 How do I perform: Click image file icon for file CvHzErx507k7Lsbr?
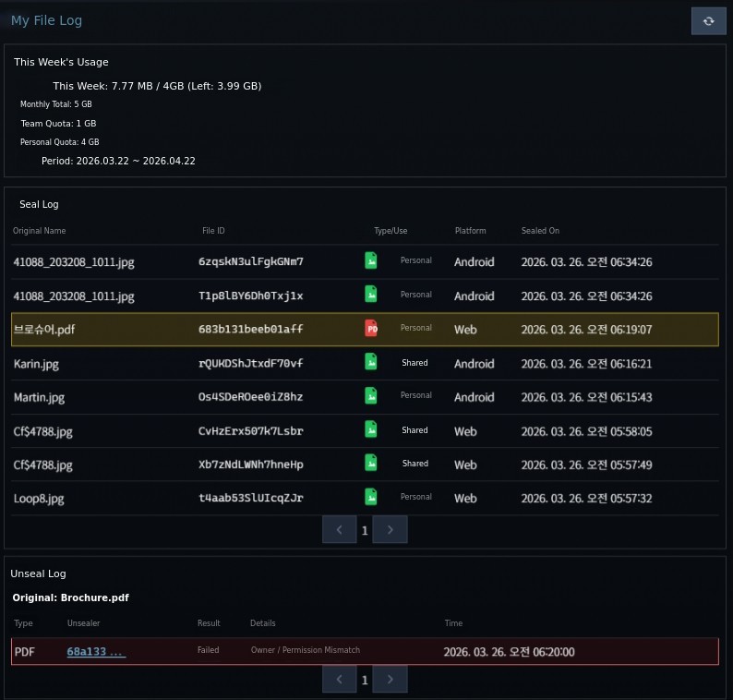click(x=371, y=430)
